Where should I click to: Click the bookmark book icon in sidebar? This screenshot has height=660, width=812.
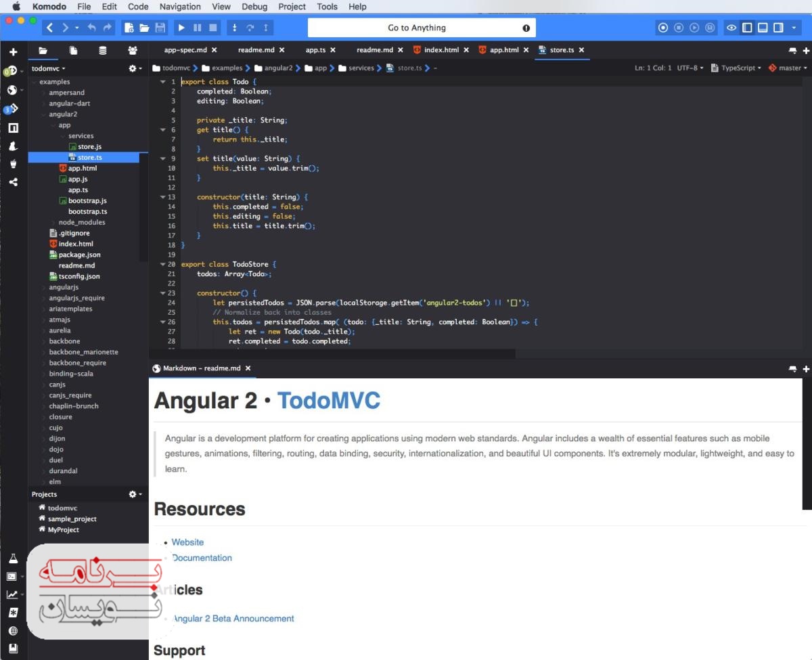pos(13,648)
